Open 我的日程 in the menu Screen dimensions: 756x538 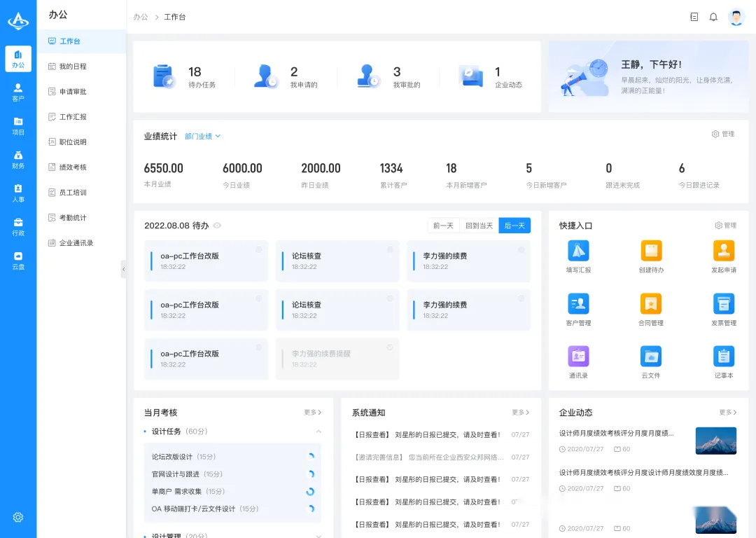(x=81, y=67)
